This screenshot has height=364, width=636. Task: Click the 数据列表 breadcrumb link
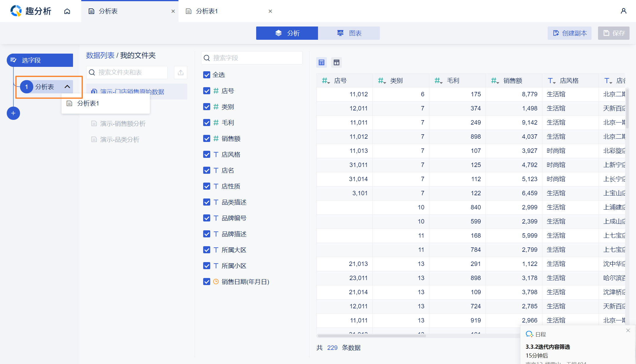(x=100, y=55)
